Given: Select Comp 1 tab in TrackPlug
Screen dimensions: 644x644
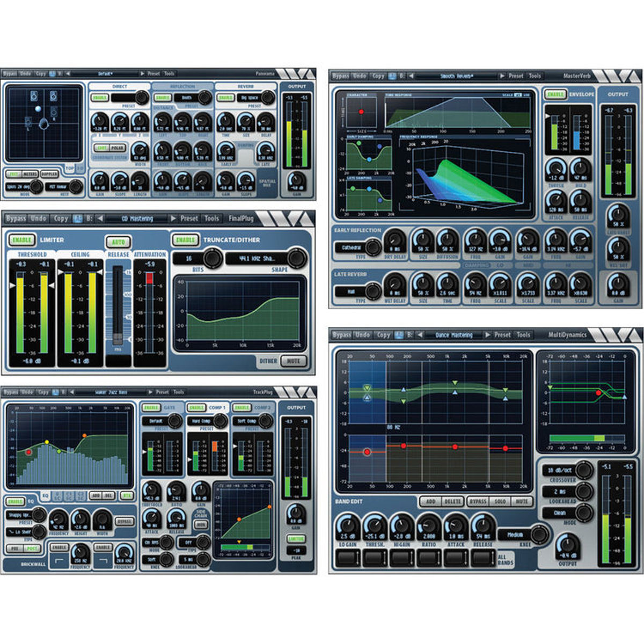Looking at the screenshot, I should (217, 408).
